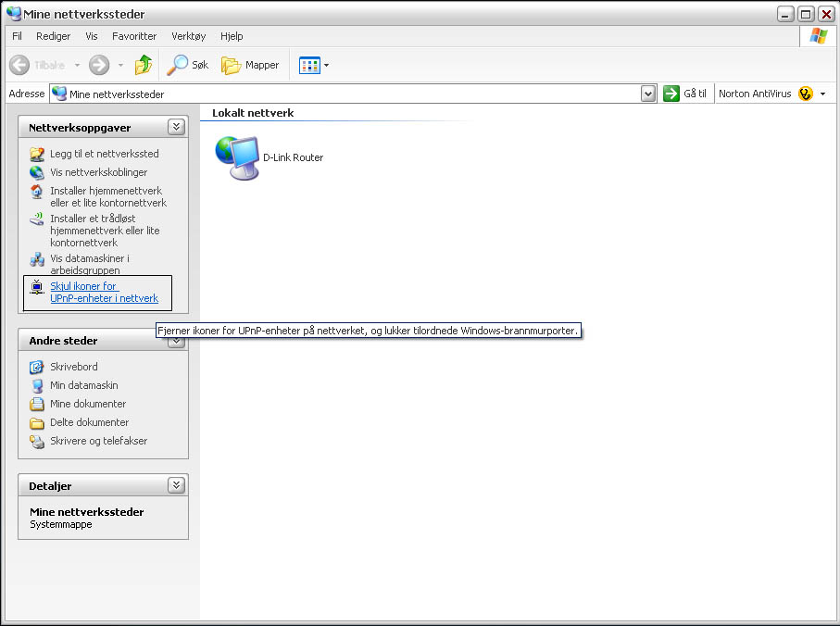Screen dimensions: 840x626
Task: Click the Nettverksoppgaver panel header
Action: click(103, 128)
